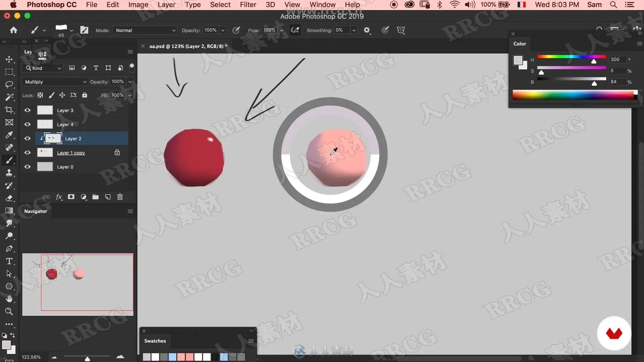Open Opacity slider dropdown in options bar
The image size is (644, 362).
click(x=223, y=30)
